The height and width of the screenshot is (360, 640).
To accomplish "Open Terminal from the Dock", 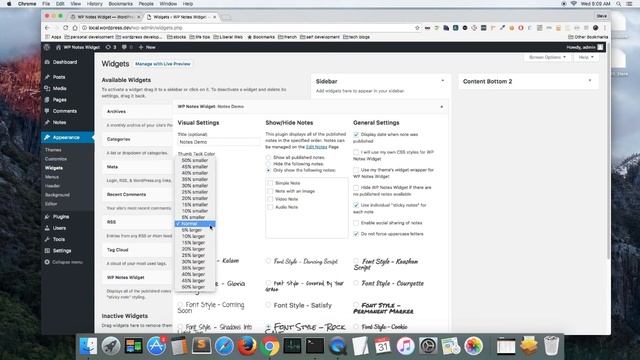I will (315, 346).
